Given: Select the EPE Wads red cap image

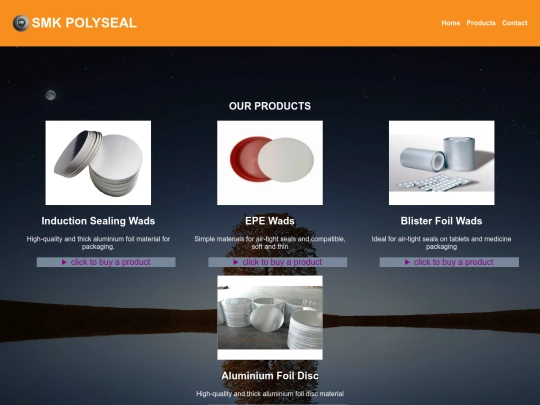Looking at the screenshot, I should [270, 163].
